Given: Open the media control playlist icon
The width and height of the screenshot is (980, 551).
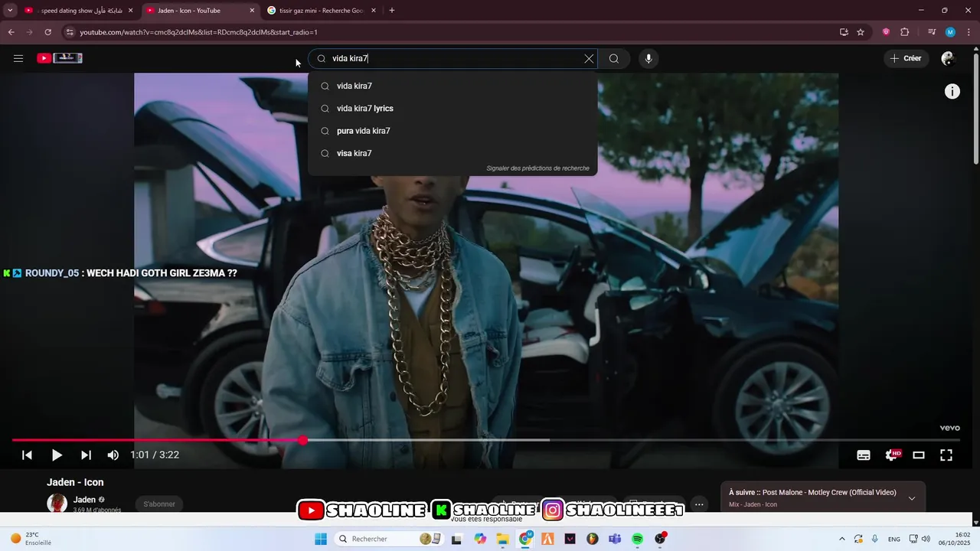Looking at the screenshot, I should (932, 32).
